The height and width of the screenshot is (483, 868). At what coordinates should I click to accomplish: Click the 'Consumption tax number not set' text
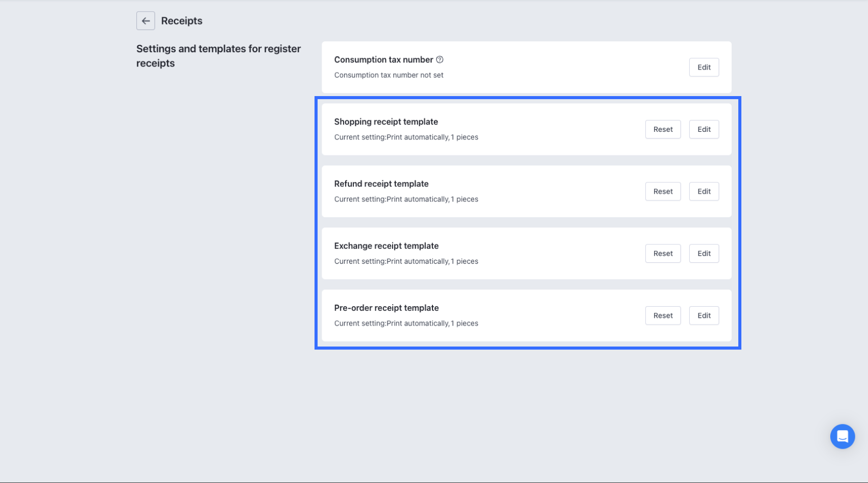(389, 75)
